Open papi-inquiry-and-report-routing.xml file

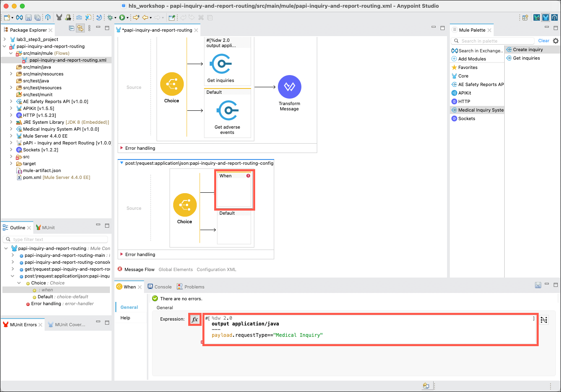tap(68, 60)
